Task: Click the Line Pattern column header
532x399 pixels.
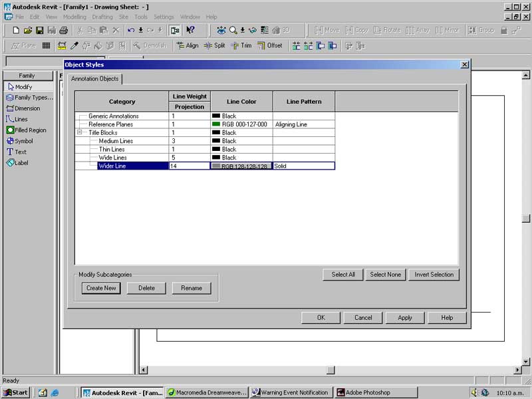Action: [304, 102]
